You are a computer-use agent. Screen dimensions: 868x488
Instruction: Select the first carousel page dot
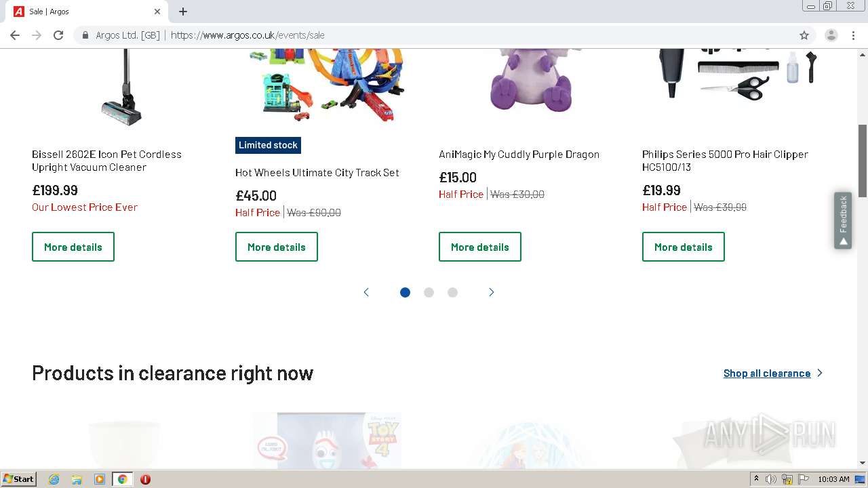405,292
